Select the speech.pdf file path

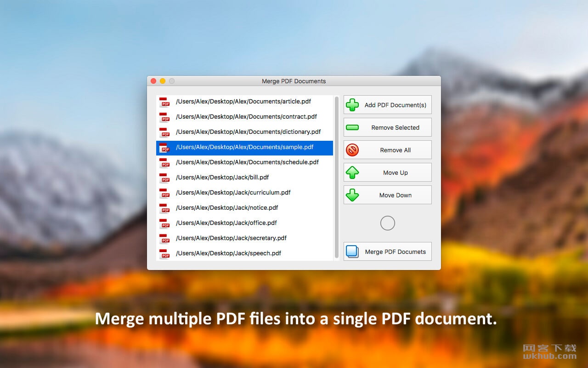[x=229, y=253]
